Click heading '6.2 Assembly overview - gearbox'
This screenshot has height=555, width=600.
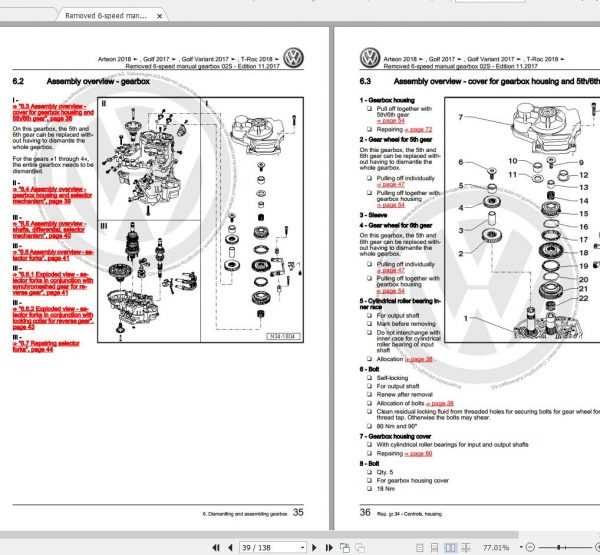pos(81,82)
